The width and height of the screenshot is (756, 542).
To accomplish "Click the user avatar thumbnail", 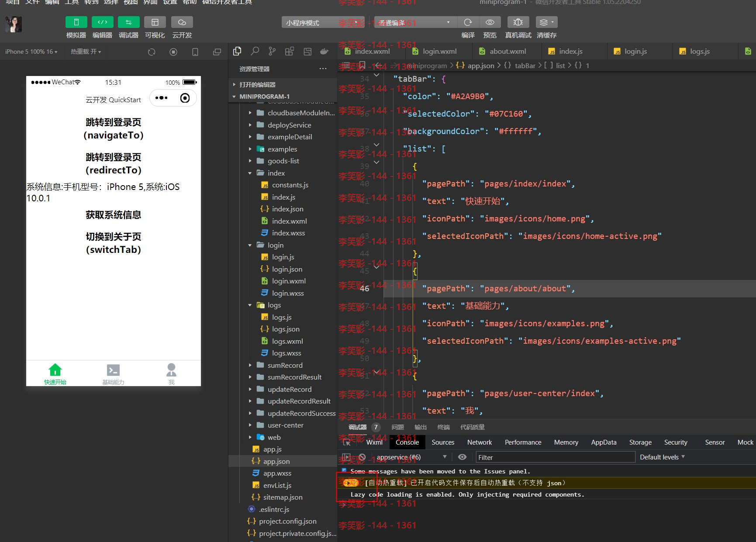I will 14,24.
